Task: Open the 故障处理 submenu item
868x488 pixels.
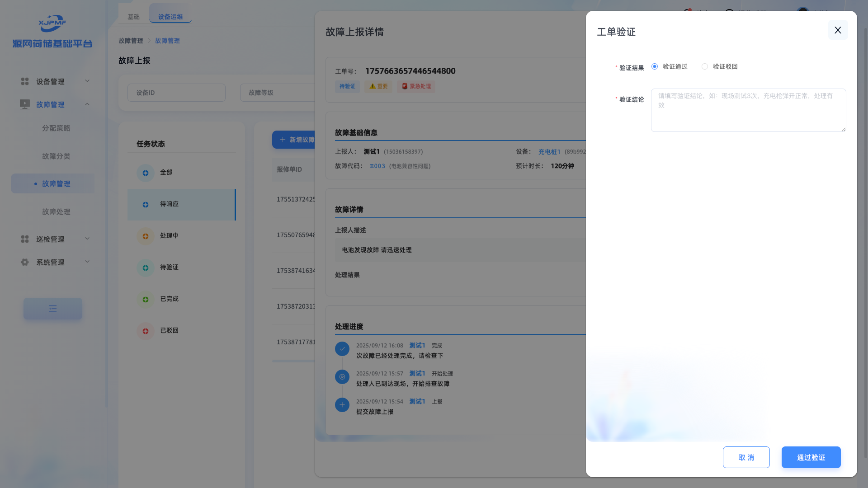Action: [56, 211]
